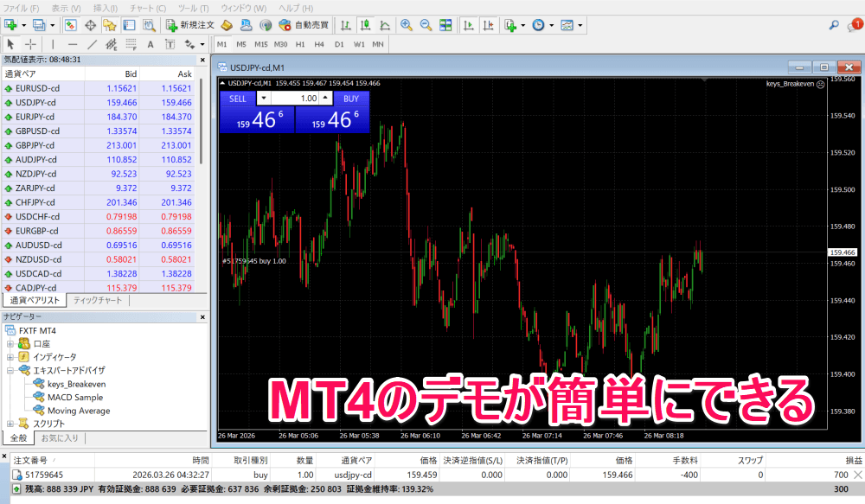Image resolution: width=865 pixels, height=504 pixels.
Task: Select the trendline drawing tool
Action: [x=93, y=44]
